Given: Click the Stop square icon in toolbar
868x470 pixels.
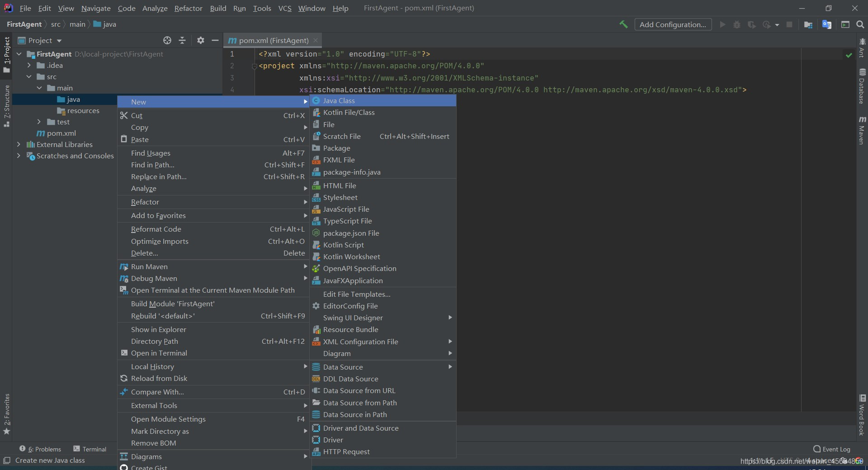Looking at the screenshot, I should click(x=789, y=24).
